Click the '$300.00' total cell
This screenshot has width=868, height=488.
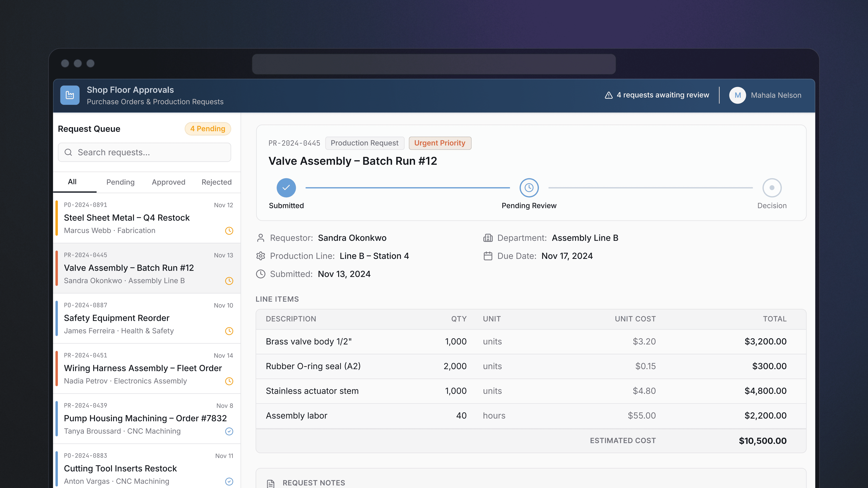click(x=769, y=366)
